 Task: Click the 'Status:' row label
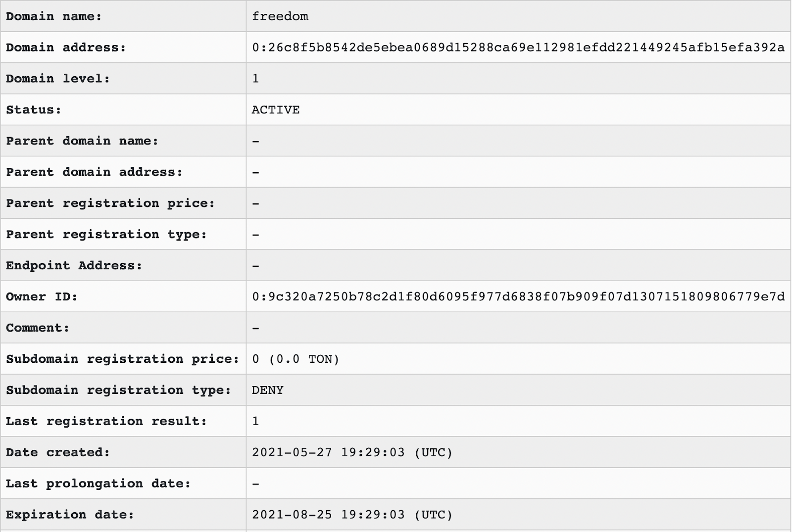[34, 110]
